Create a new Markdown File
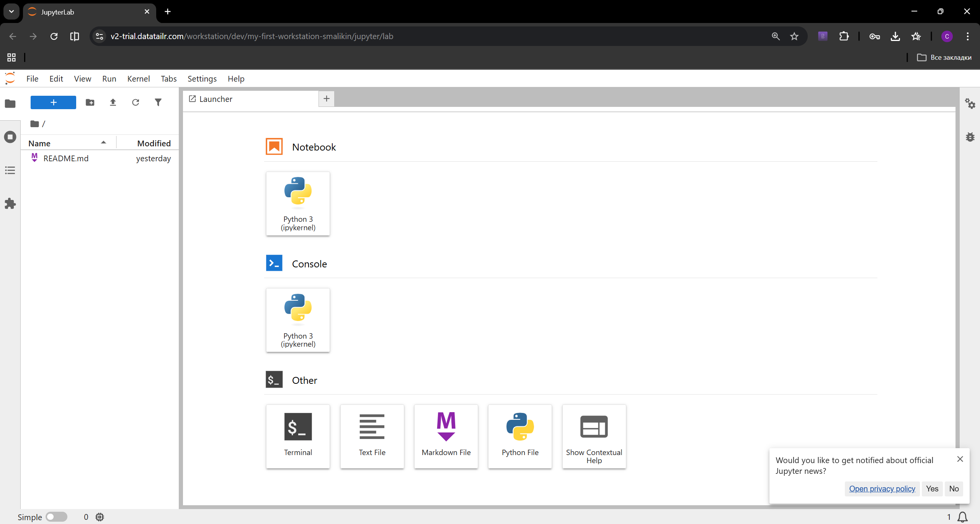 (446, 436)
